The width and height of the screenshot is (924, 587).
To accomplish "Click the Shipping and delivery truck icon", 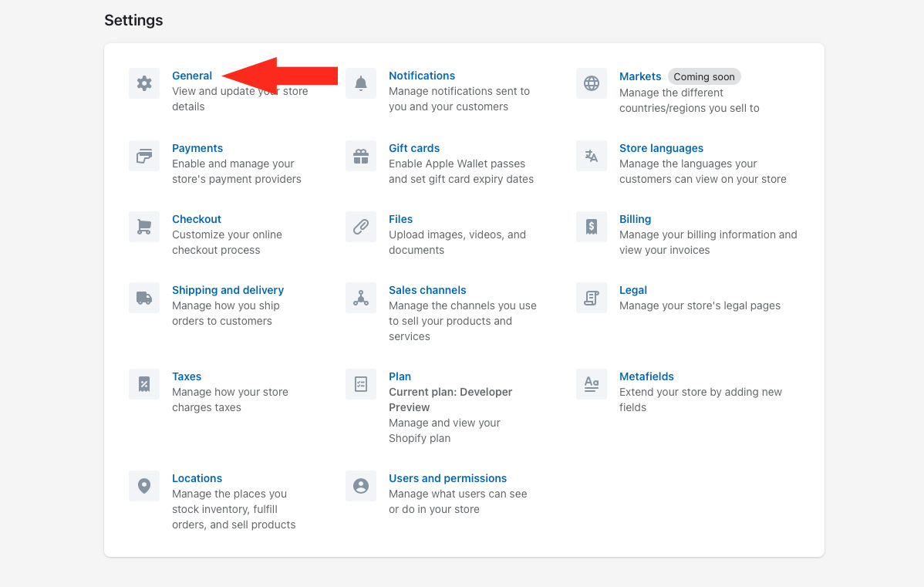I will pos(144,298).
